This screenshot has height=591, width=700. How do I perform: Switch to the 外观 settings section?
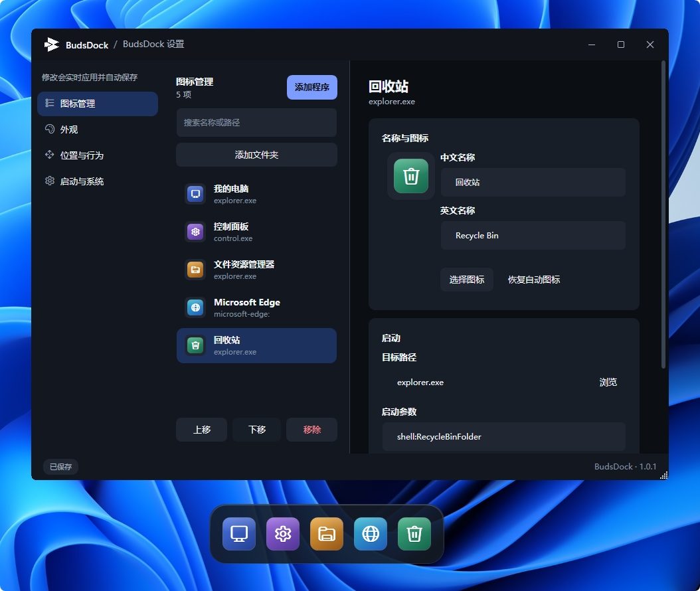98,129
